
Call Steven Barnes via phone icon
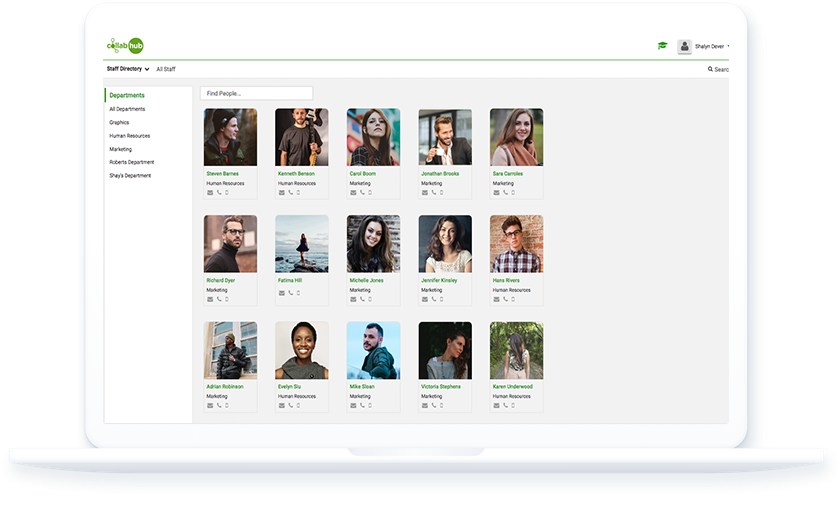[219, 193]
